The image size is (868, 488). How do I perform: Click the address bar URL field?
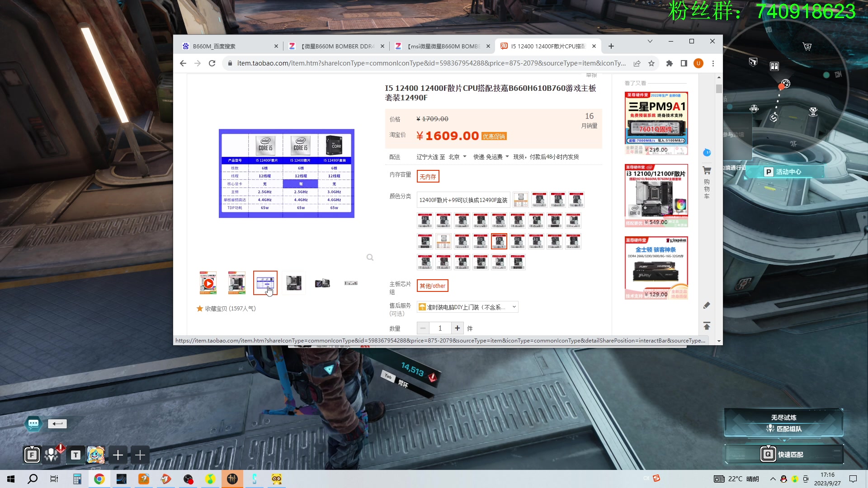click(x=431, y=63)
